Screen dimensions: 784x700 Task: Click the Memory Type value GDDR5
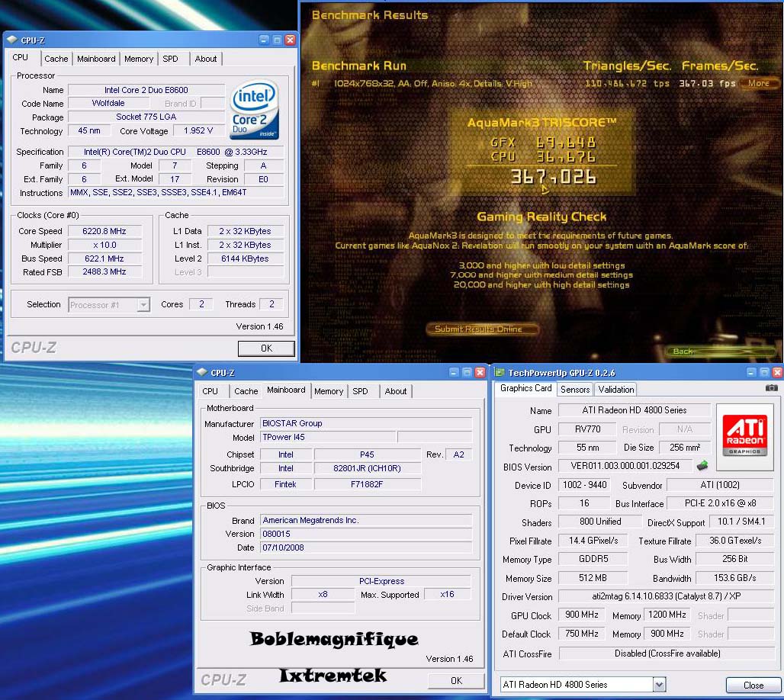[x=593, y=559]
